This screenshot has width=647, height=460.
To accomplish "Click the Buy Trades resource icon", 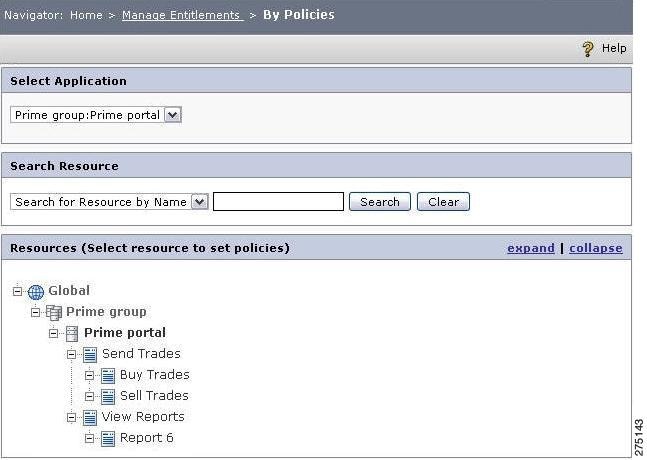I will pyautogui.click(x=108, y=376).
